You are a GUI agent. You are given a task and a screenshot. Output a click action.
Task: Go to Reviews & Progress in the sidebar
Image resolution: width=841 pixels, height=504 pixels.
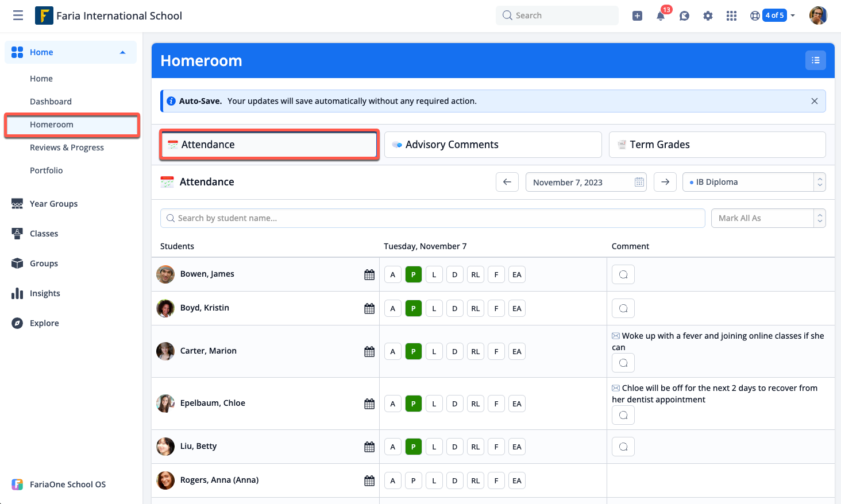click(x=66, y=148)
